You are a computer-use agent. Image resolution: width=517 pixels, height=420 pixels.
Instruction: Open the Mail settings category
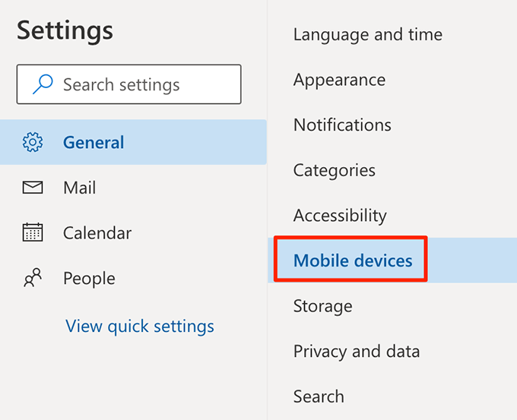(79, 188)
